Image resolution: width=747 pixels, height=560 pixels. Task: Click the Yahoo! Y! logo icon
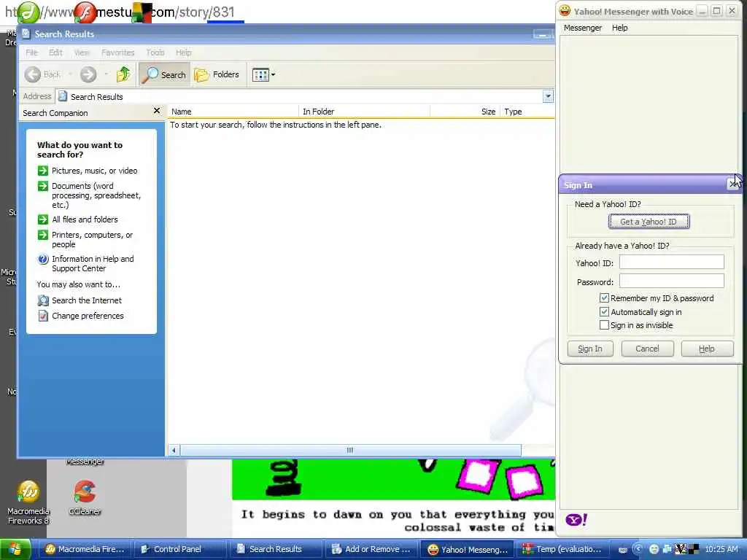[576, 519]
